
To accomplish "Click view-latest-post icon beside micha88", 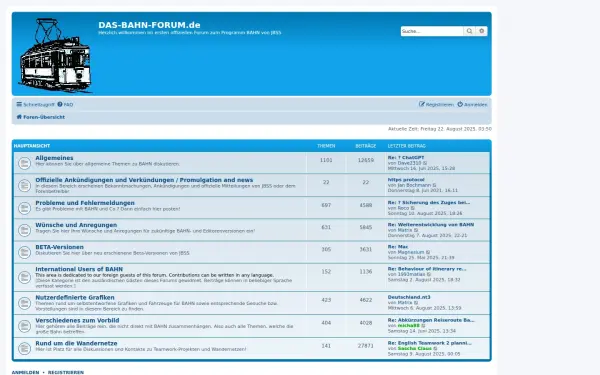I will [x=424, y=326].
